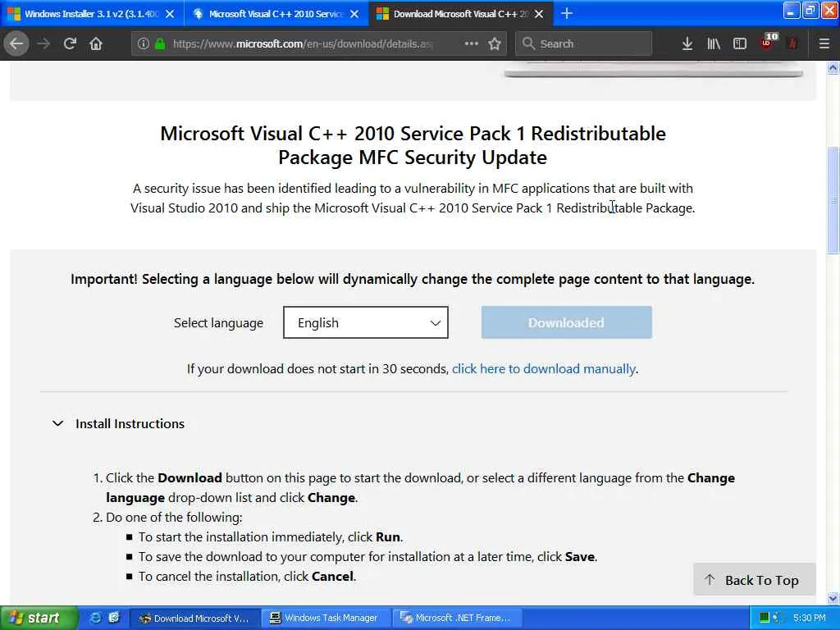Show site information icon in address bar
Viewport: 840px width, 630px height.
[x=143, y=44]
